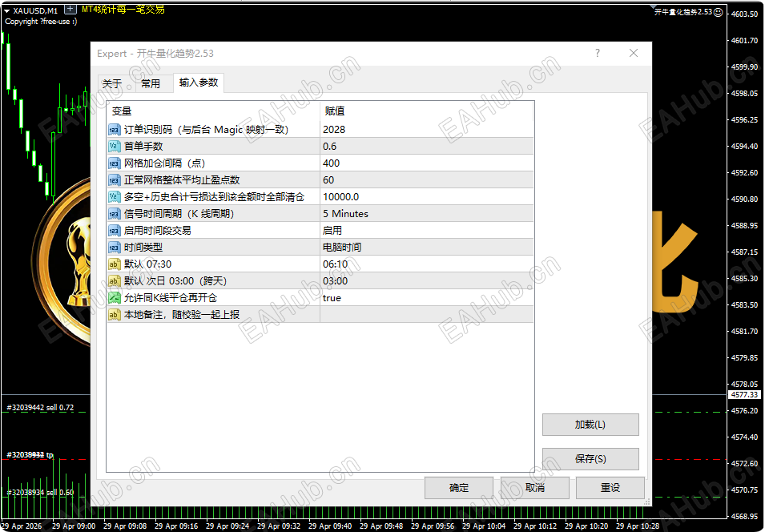Select the 时间类型 variable name
765x532 pixels.
coord(143,248)
